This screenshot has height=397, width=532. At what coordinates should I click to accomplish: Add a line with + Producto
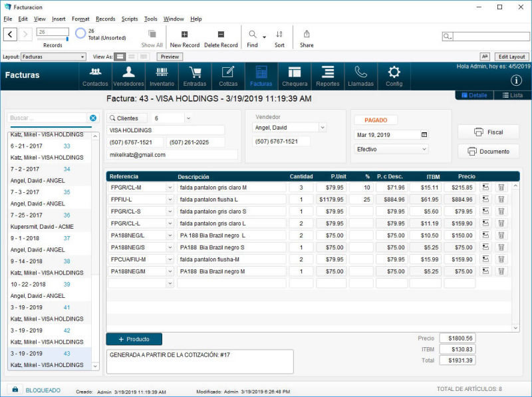134,339
